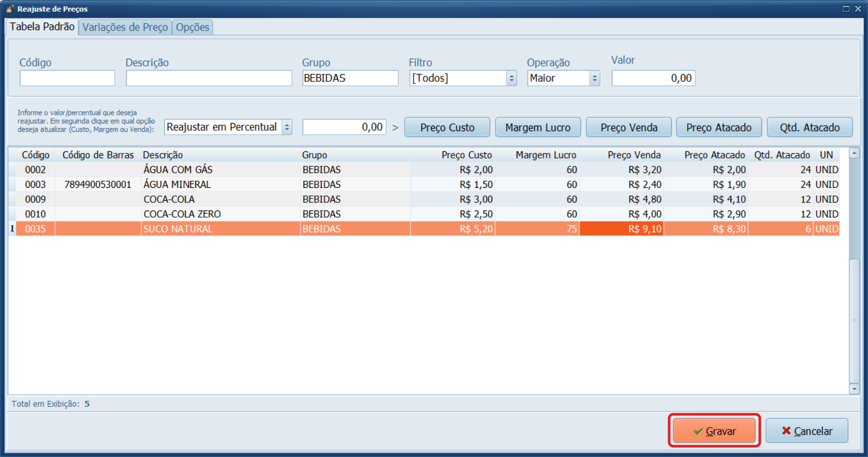Click the Grupo field containing BEBIDAS
The image size is (868, 457).
click(x=350, y=78)
